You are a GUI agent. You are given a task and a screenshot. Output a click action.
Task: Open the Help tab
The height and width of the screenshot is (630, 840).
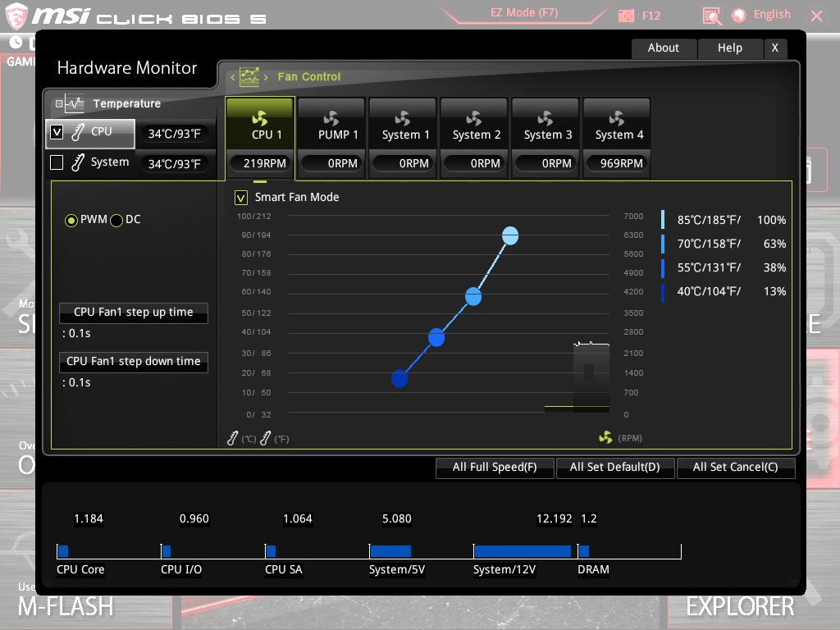click(x=729, y=48)
